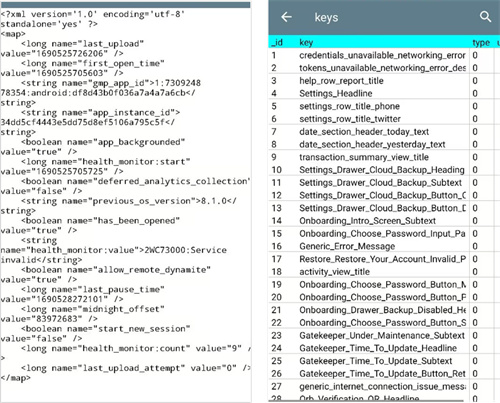
Task: Open search with the magnifier icon
Action: coord(485,16)
